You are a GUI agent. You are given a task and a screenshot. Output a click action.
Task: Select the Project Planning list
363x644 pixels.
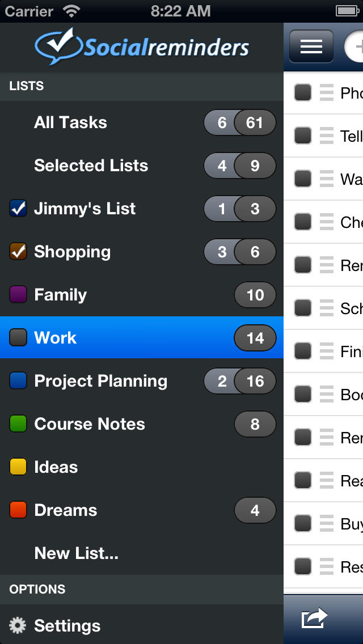pyautogui.click(x=100, y=381)
